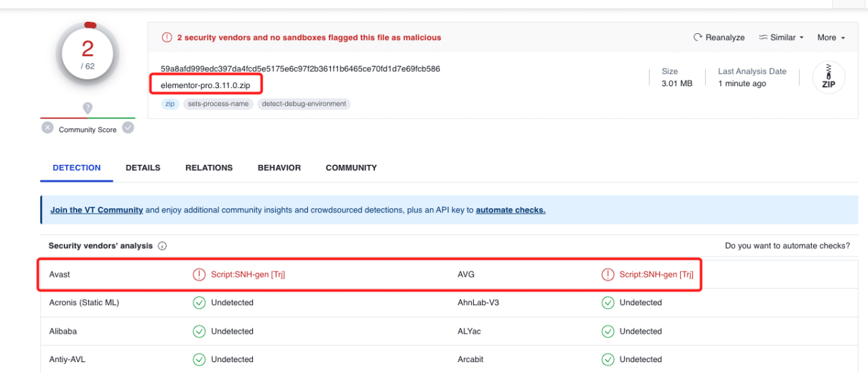
Task: Vote positive with the check community score button
Action: pyautogui.click(x=128, y=127)
